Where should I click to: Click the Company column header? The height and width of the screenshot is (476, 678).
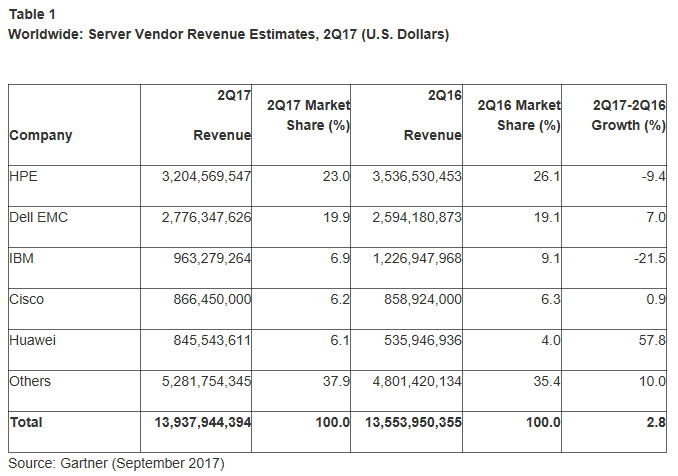tap(41, 136)
